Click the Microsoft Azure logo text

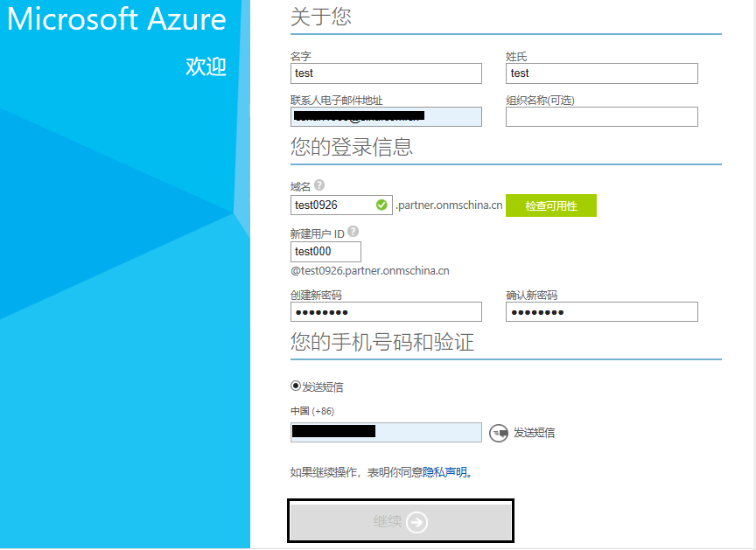click(x=116, y=19)
